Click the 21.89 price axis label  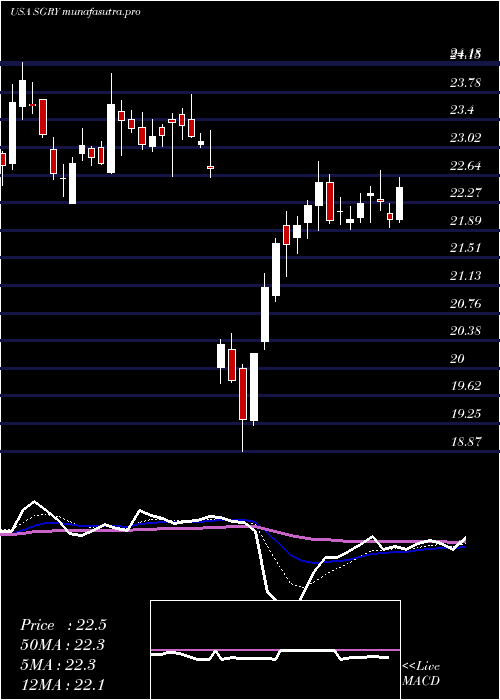pos(466,221)
